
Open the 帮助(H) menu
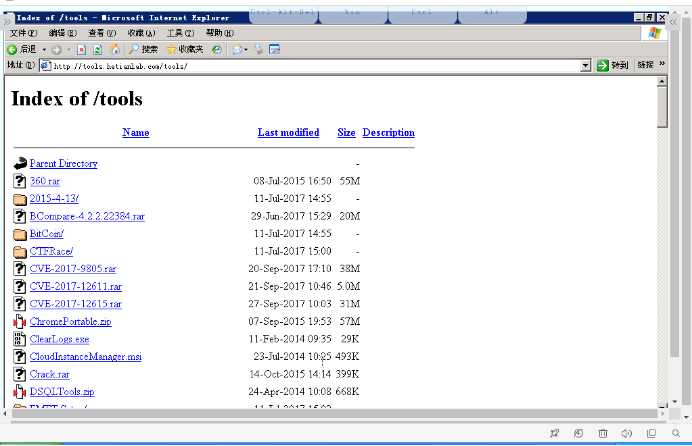click(x=219, y=33)
